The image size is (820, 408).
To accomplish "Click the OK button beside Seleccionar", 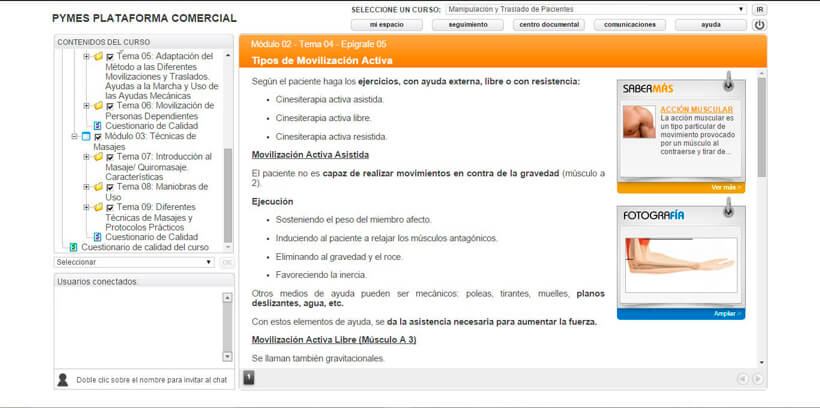I will coord(226,262).
